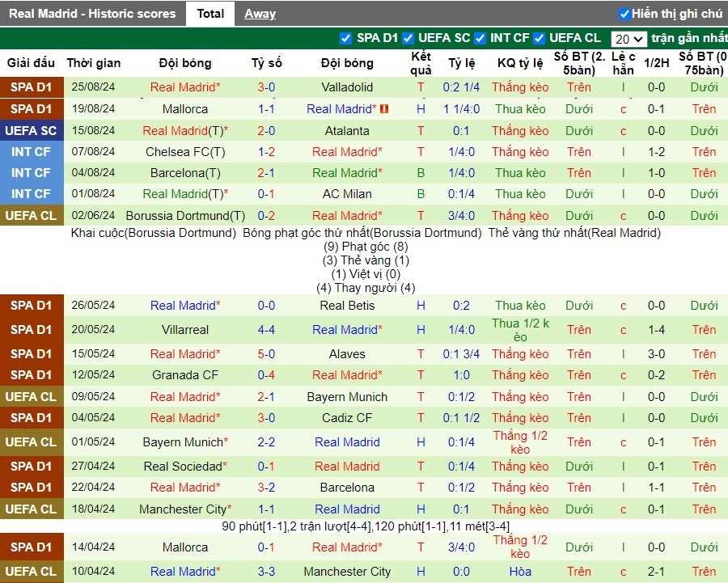Click the 0-4 score against Granada CF
Viewport: 728px width, 583px height.
(x=266, y=375)
